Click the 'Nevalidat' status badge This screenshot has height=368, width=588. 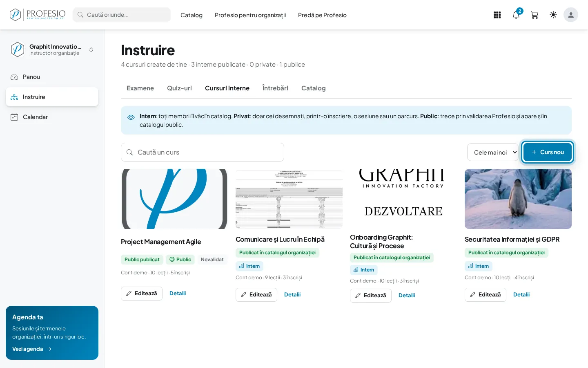tap(212, 260)
